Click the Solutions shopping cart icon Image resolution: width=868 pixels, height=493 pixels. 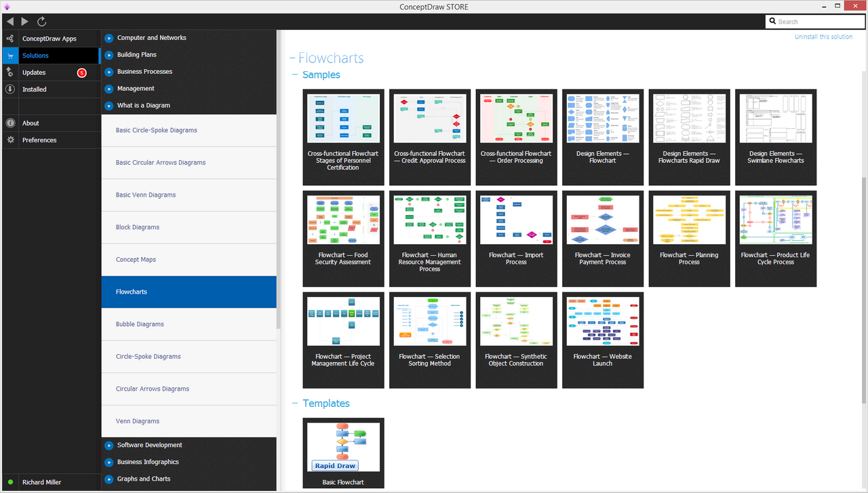click(x=10, y=56)
